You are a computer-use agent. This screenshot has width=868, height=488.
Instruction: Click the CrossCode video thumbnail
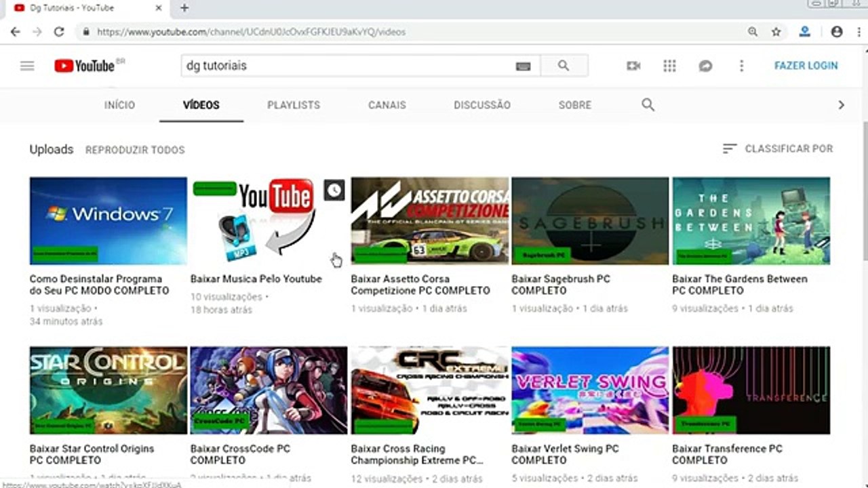click(x=269, y=390)
